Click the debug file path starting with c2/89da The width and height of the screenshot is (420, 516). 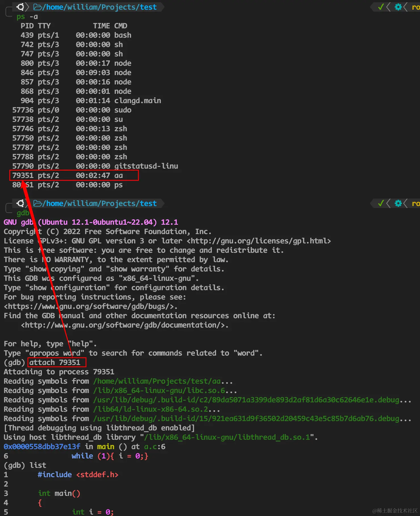[x=246, y=400]
